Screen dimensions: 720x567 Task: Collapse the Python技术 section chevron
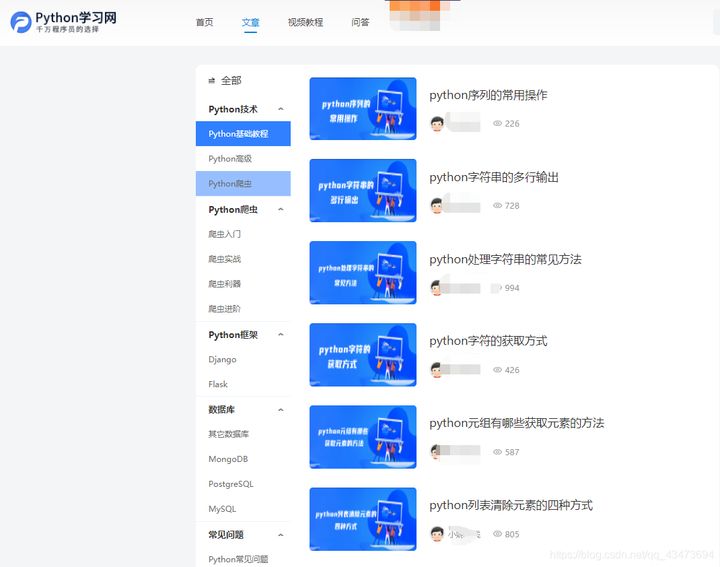coord(281,109)
